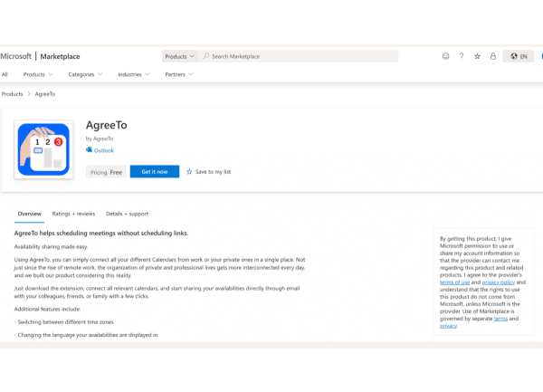Expand the Partners navigation menu
Viewport: 543px width, 392px height.
179,74
